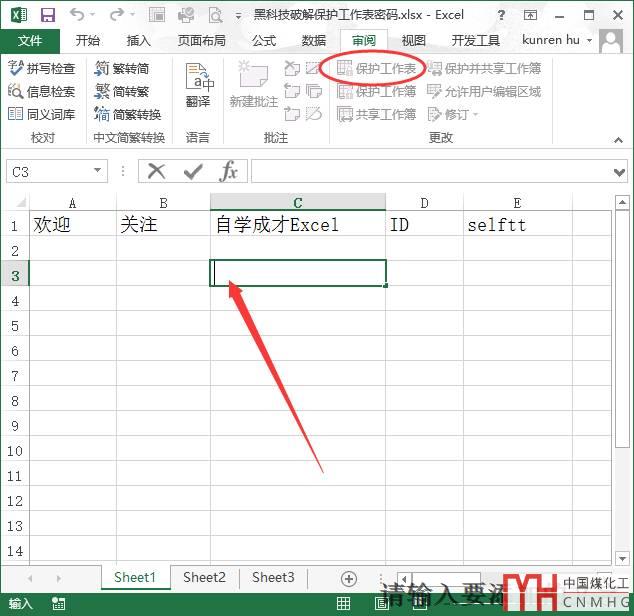Expand the customize quick access toolbar arrow
Image resolution: width=634 pixels, height=616 pixels.
coord(239,16)
